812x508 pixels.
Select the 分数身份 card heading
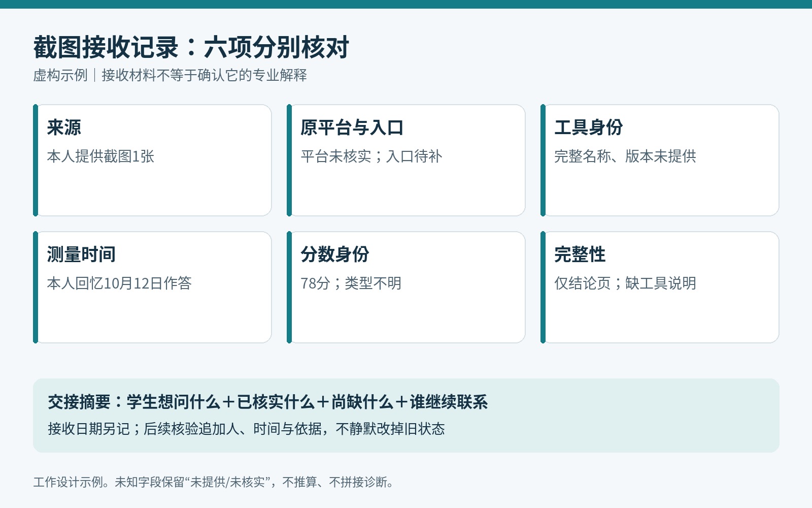(x=335, y=255)
